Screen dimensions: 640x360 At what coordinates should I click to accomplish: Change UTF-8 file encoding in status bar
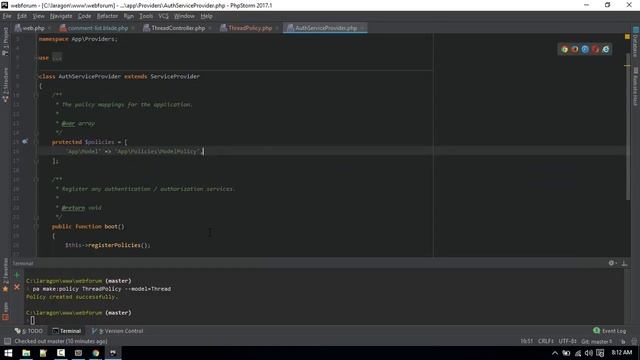pos(567,341)
